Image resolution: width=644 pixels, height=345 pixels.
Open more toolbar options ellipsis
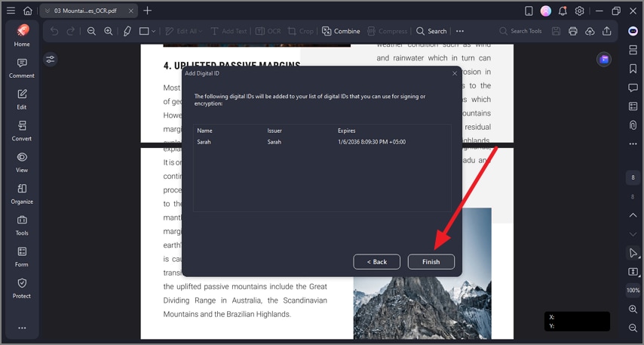(x=460, y=31)
